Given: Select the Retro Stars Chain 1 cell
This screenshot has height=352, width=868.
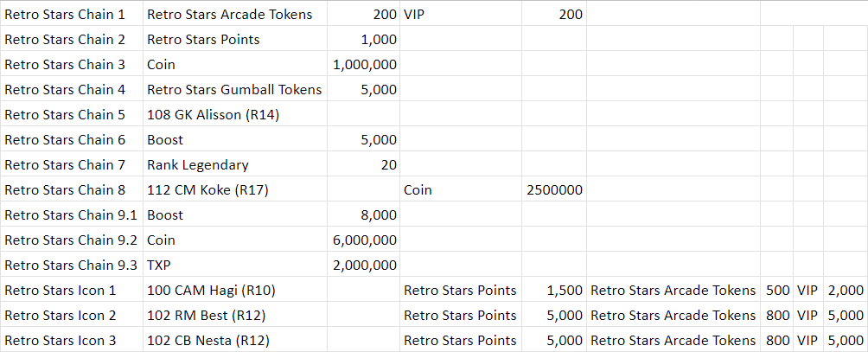Looking at the screenshot, I should point(72,14).
